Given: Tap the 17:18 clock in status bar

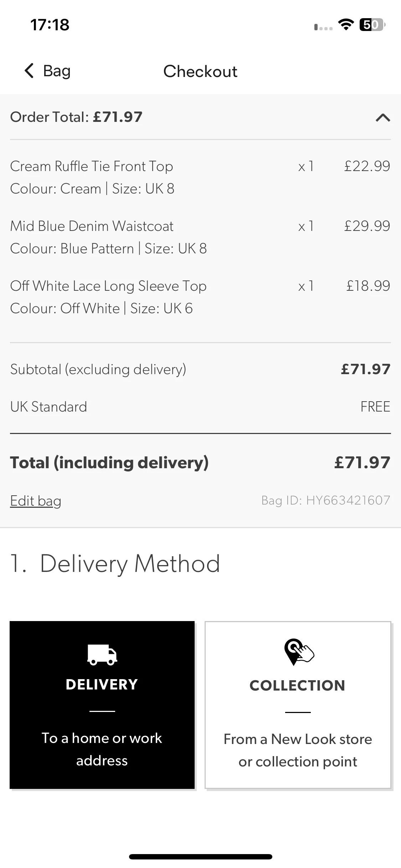Looking at the screenshot, I should [50, 25].
